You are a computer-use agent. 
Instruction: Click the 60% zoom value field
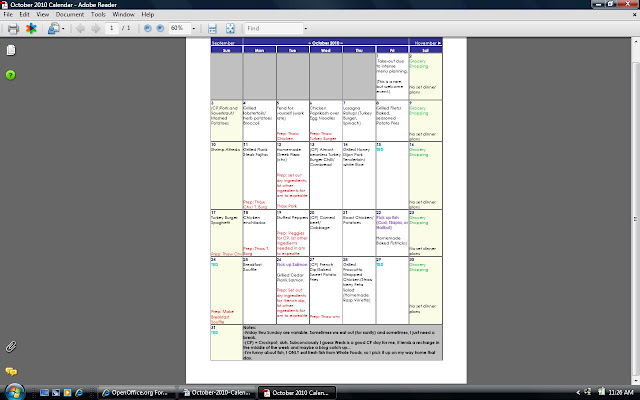click(180, 28)
